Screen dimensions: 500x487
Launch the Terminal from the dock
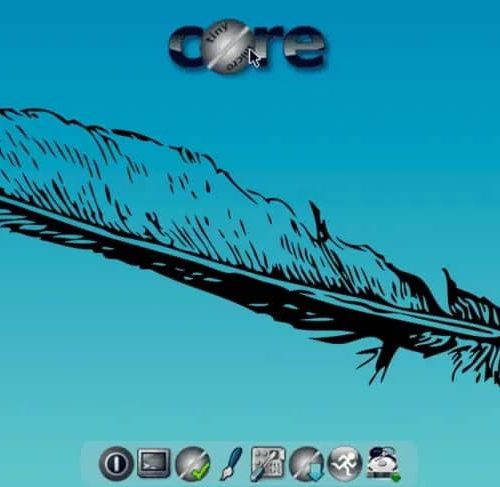(x=154, y=463)
